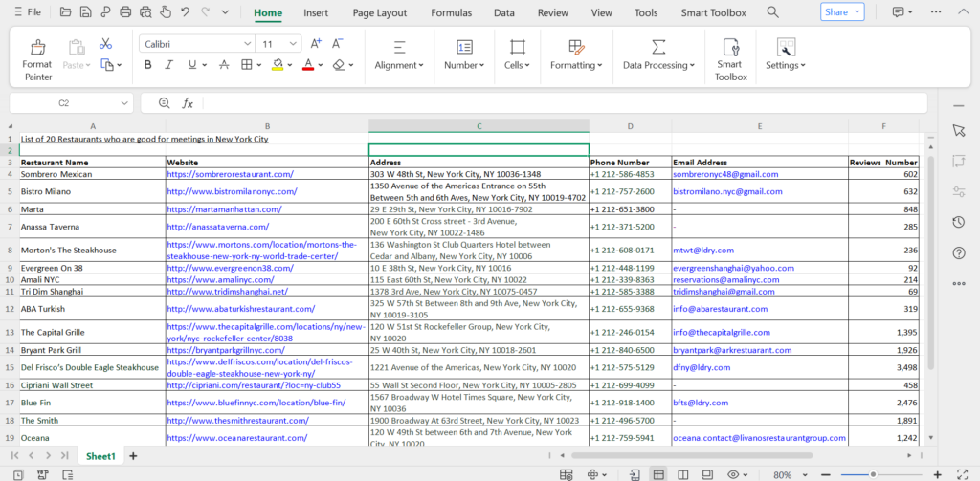The image size is (980, 481).
Task: Toggle Underline formatting
Action: click(x=191, y=65)
